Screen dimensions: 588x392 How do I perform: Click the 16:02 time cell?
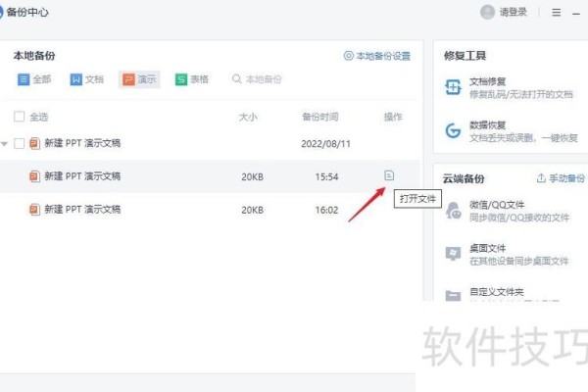pyautogui.click(x=326, y=210)
